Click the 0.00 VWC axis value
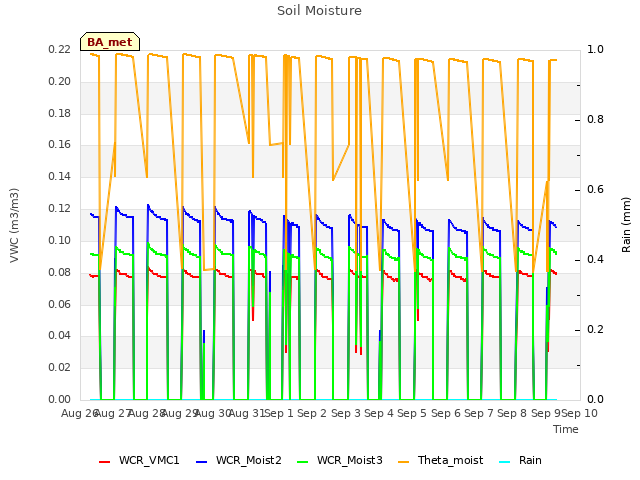640x480 pixels. [x=59, y=399]
